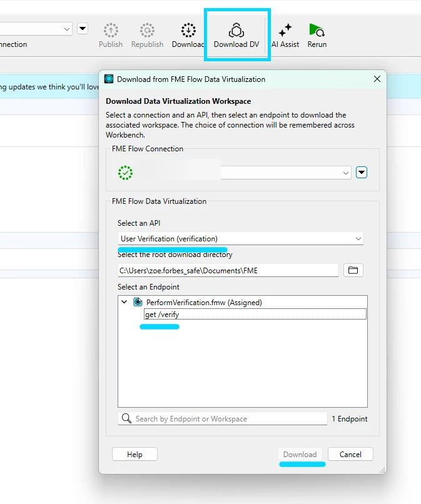Browse for the root download directory folder
The width and height of the screenshot is (421, 504).
tap(353, 270)
